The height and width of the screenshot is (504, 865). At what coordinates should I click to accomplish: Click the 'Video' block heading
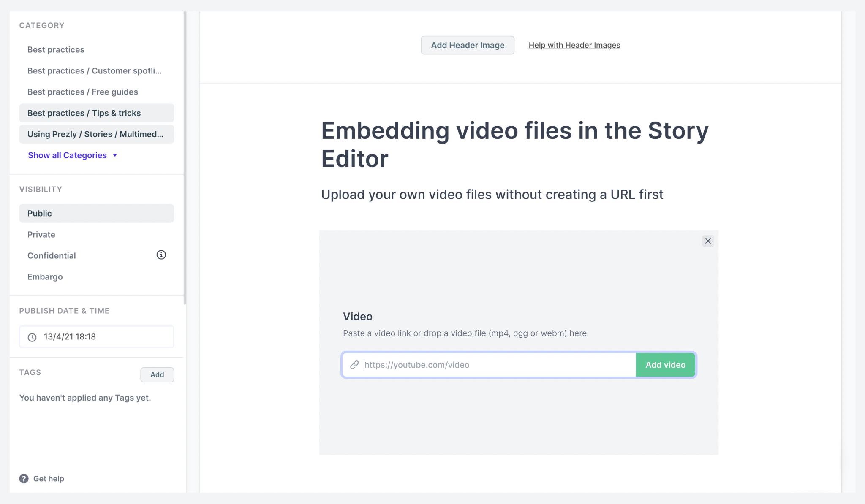pos(357,317)
